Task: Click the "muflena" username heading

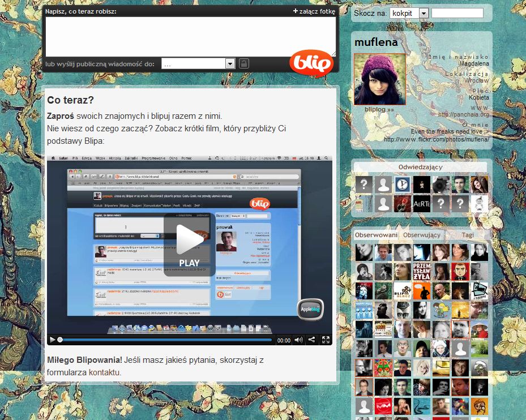Action: (376, 42)
